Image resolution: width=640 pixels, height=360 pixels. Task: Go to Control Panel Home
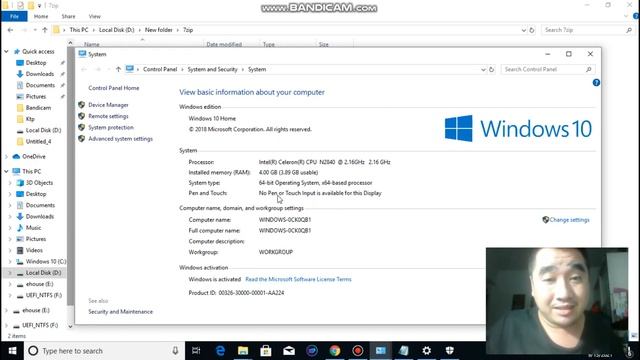click(113, 88)
